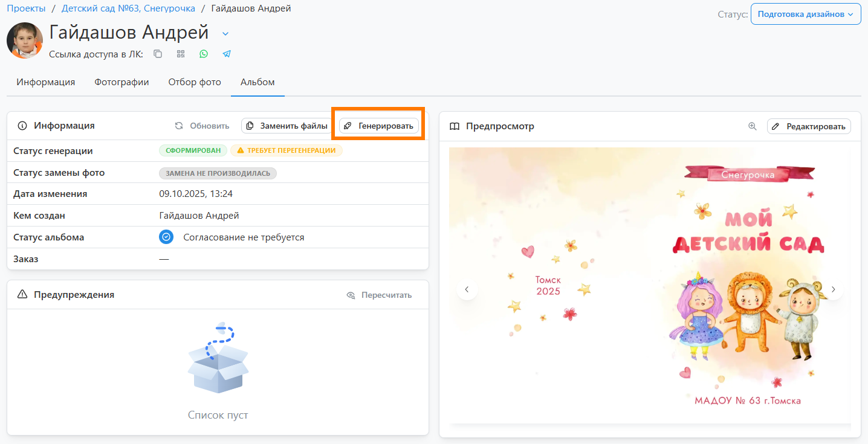
Task: Share access link via WhatsApp
Action: tap(204, 54)
